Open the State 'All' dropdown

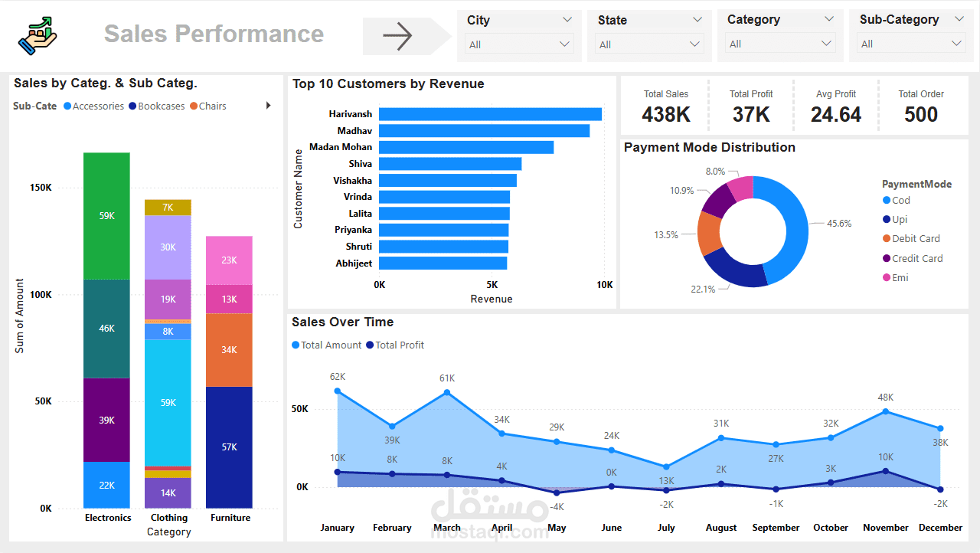pos(650,44)
